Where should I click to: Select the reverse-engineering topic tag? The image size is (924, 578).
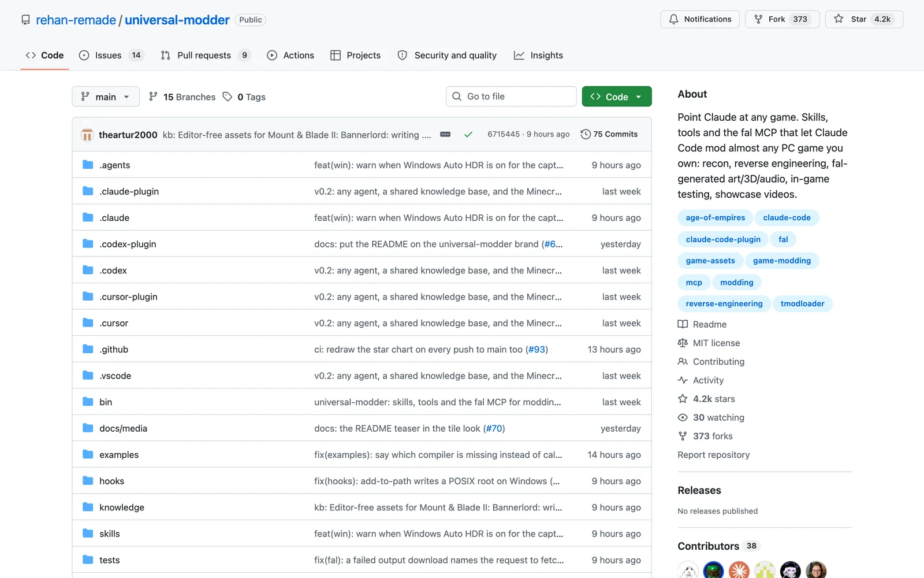tap(724, 304)
